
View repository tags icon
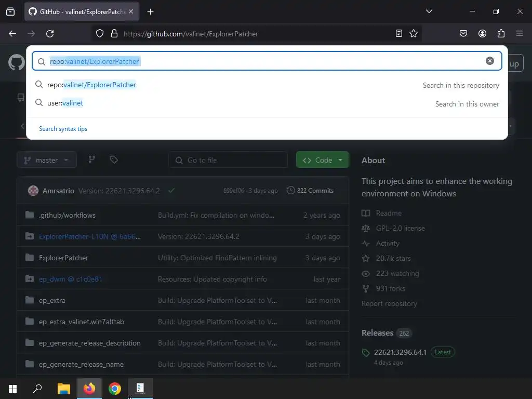[114, 160]
